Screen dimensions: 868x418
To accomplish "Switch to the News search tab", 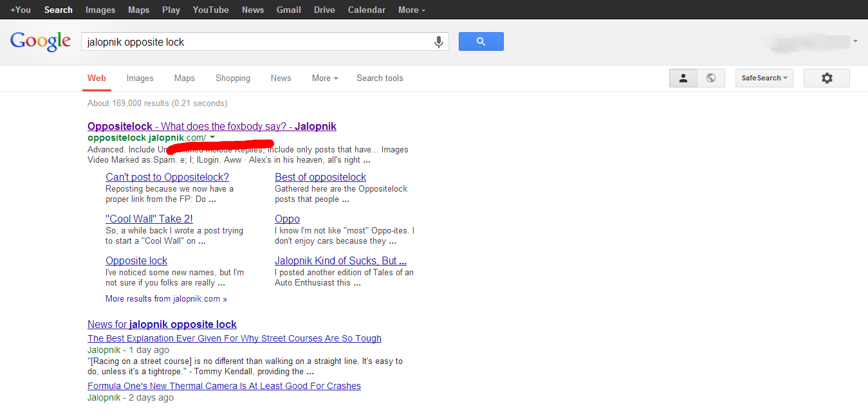I will click(x=281, y=78).
